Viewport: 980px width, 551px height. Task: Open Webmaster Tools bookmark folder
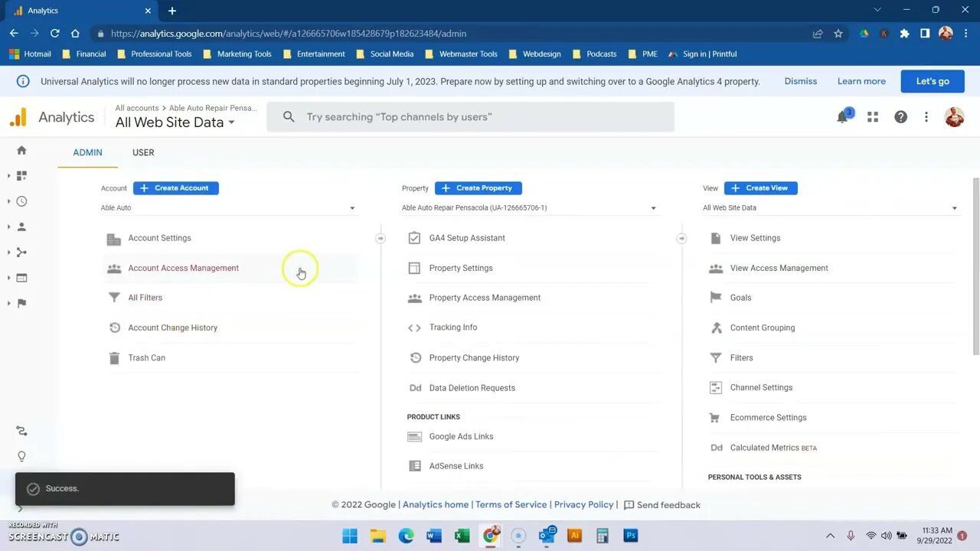click(x=460, y=54)
